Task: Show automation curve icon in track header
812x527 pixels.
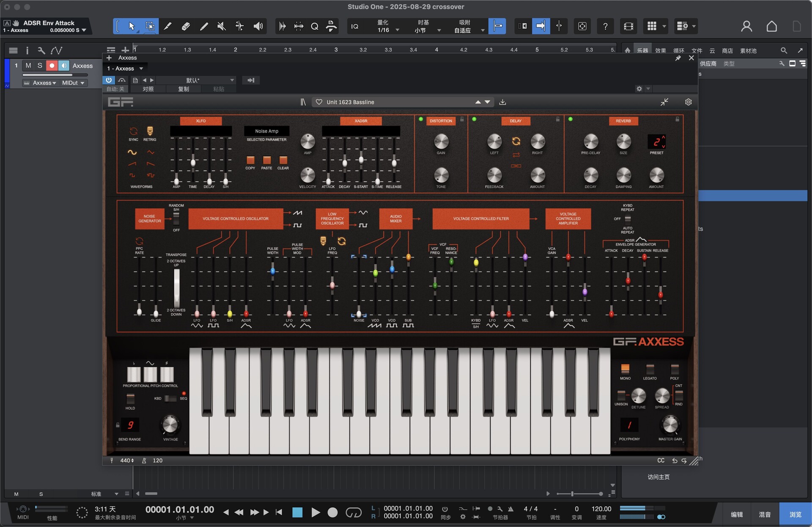Action: pyautogui.click(x=56, y=50)
